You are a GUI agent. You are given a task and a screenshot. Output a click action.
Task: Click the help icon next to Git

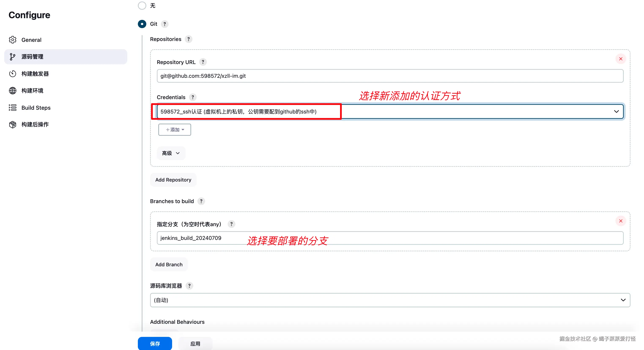(x=164, y=24)
